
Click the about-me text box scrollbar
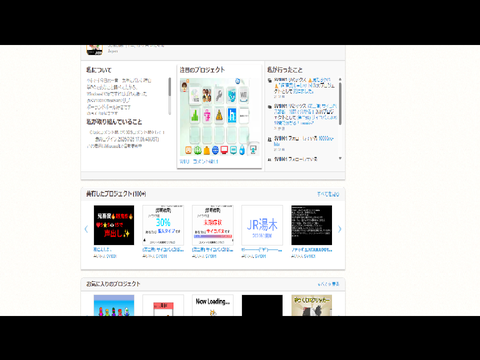(169, 96)
